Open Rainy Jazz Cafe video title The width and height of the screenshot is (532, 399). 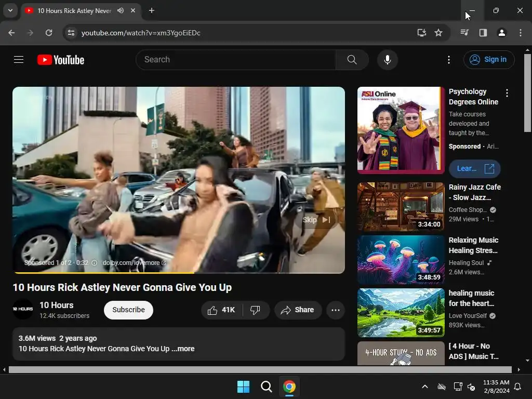(x=475, y=192)
